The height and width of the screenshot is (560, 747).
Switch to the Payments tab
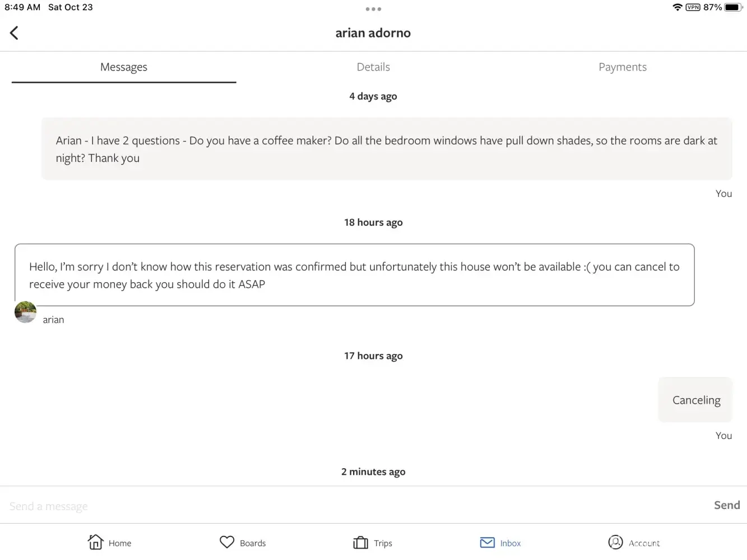click(622, 67)
